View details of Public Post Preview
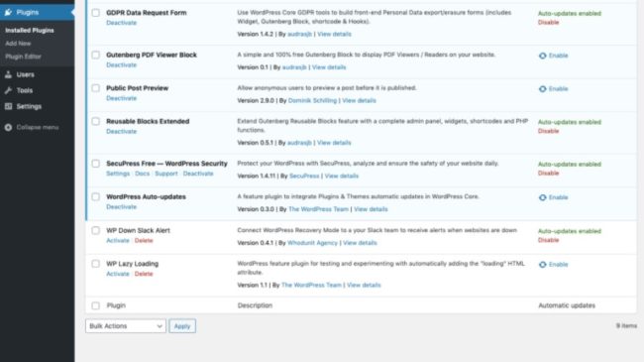The height and width of the screenshot is (362, 644). pyautogui.click(x=359, y=101)
